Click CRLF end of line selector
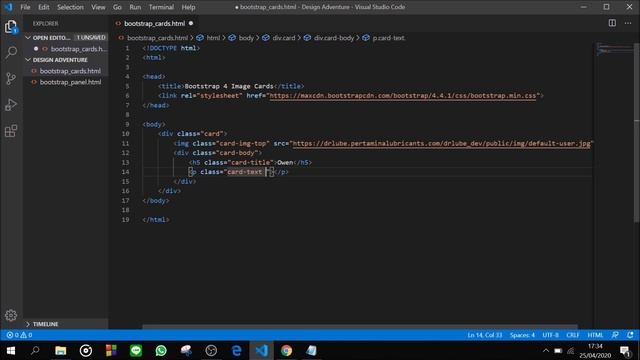The image size is (640, 360). click(573, 335)
